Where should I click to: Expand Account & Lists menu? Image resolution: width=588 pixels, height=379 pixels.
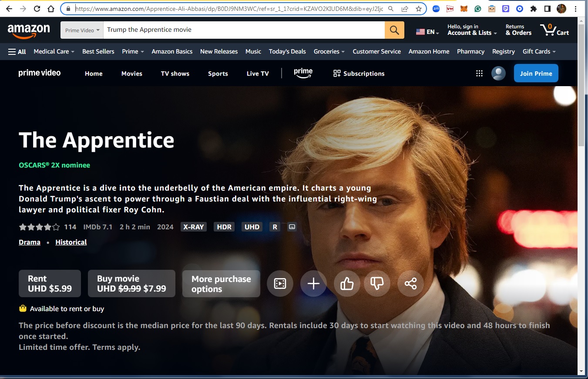coord(472,30)
